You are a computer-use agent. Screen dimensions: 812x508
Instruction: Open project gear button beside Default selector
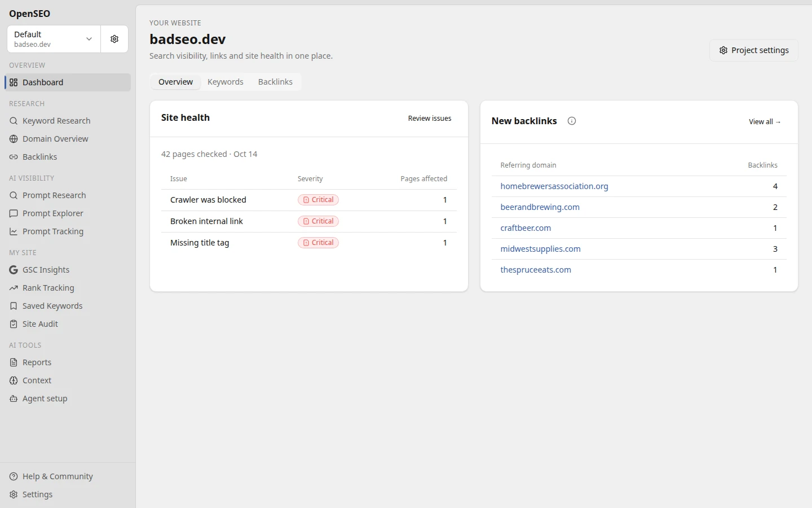pos(114,39)
